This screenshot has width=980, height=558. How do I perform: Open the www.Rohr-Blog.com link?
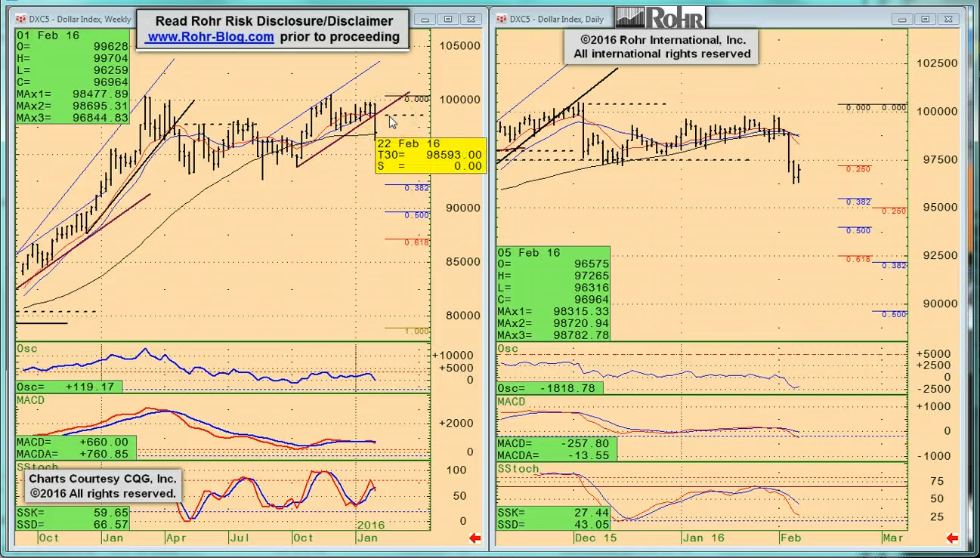coord(210,37)
